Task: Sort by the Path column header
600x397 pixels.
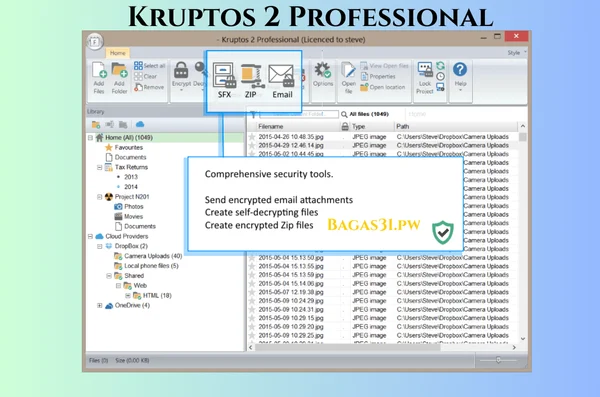Action: point(455,126)
